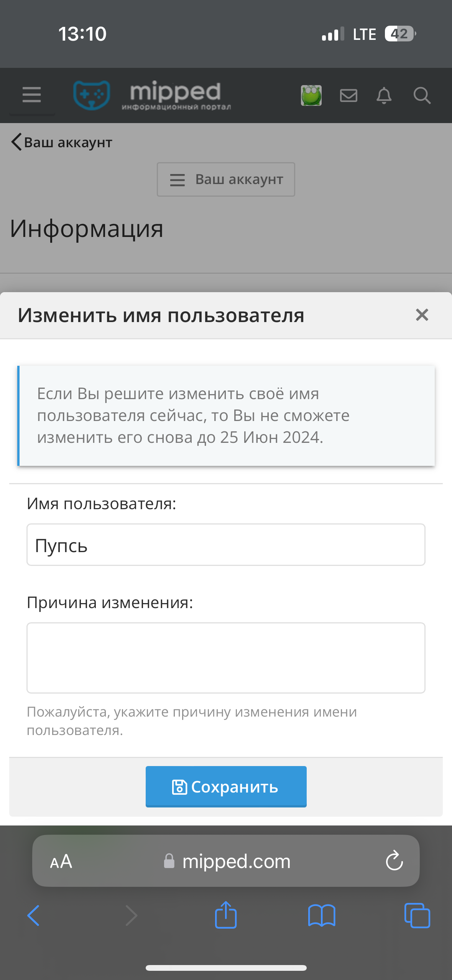The width and height of the screenshot is (452, 980).
Task: Open the hamburger navigation menu
Action: pos(31,95)
